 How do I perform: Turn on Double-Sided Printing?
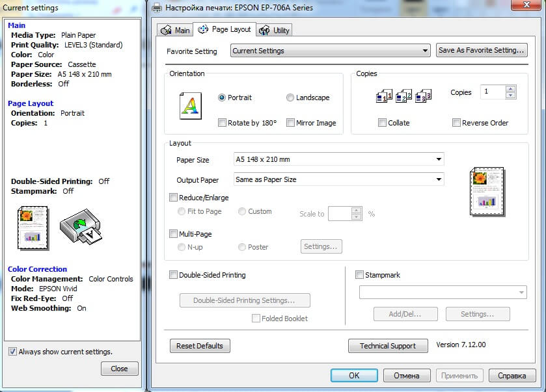173,275
